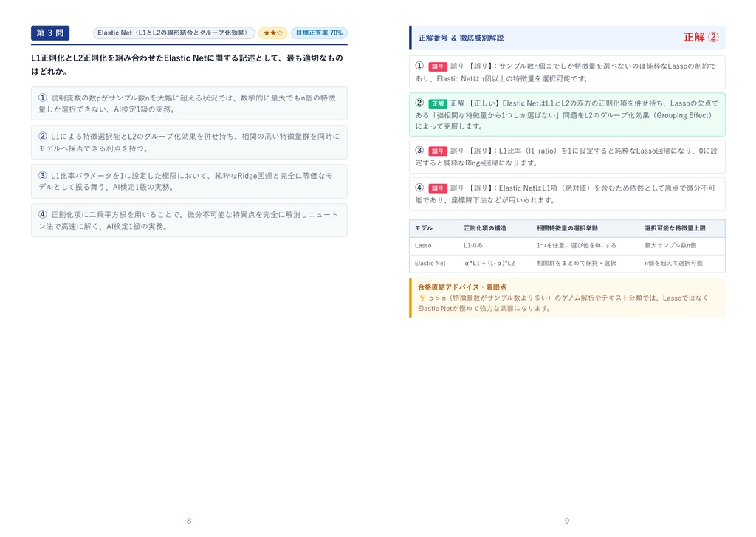Click the 正則化項の構造 column header
Viewport: 756px width, 537px height.
point(485,228)
